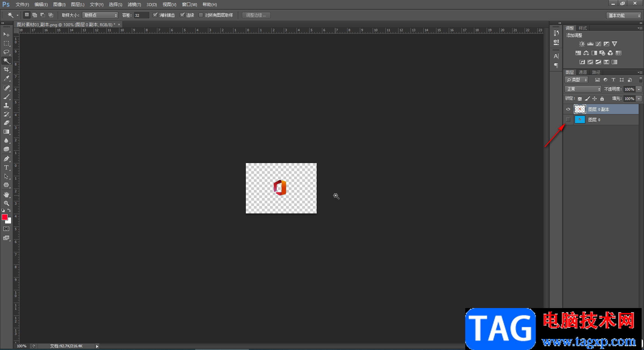Open the collapsed Paragraph panel icon
The image size is (644, 350).
pyautogui.click(x=556, y=65)
